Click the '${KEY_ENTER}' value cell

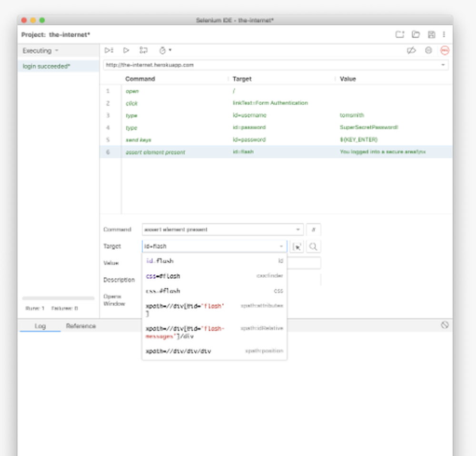point(358,140)
